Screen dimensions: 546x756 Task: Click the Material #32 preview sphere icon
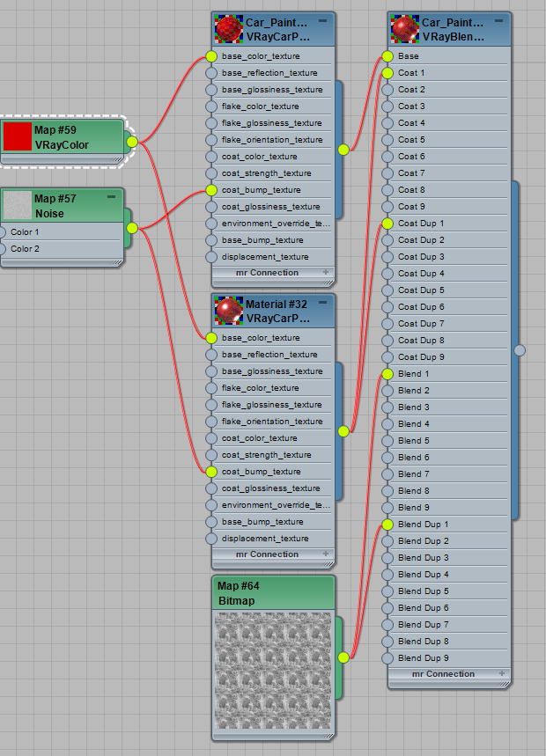pos(229,312)
